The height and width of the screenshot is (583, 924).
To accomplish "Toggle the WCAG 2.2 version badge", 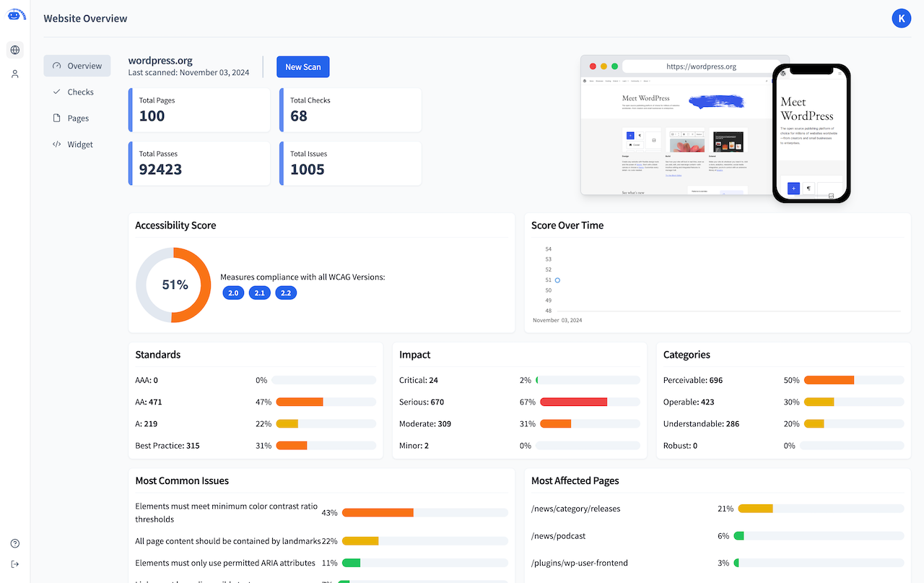I will pyautogui.click(x=286, y=293).
